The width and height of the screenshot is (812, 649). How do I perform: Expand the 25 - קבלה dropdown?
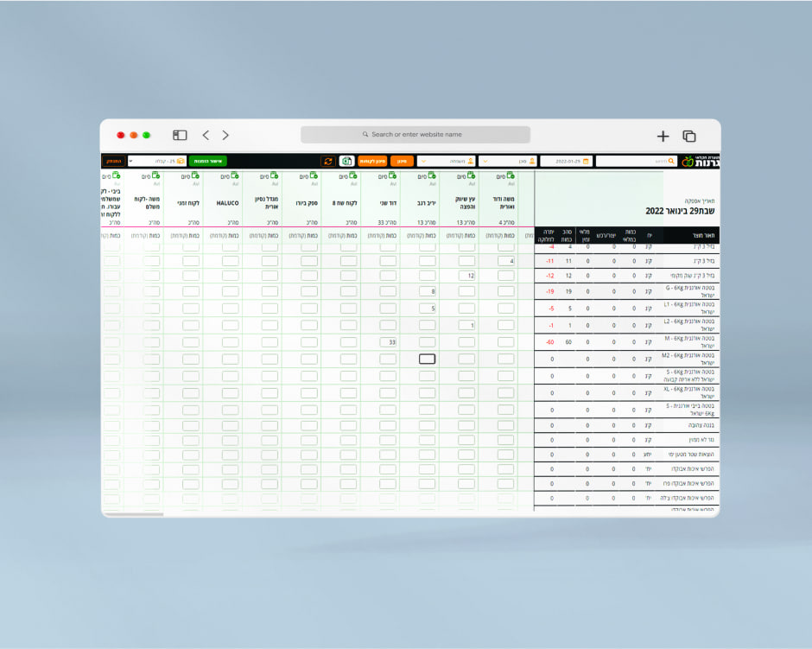156,161
